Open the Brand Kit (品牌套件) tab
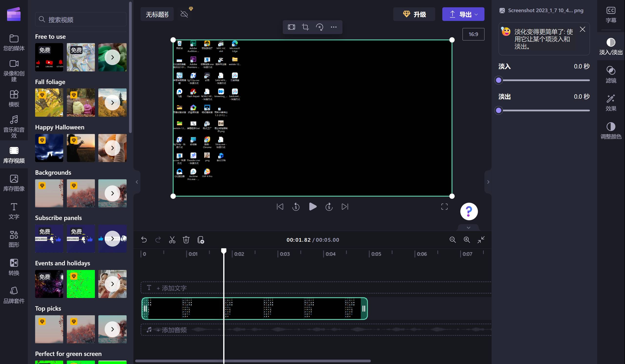 [14, 295]
